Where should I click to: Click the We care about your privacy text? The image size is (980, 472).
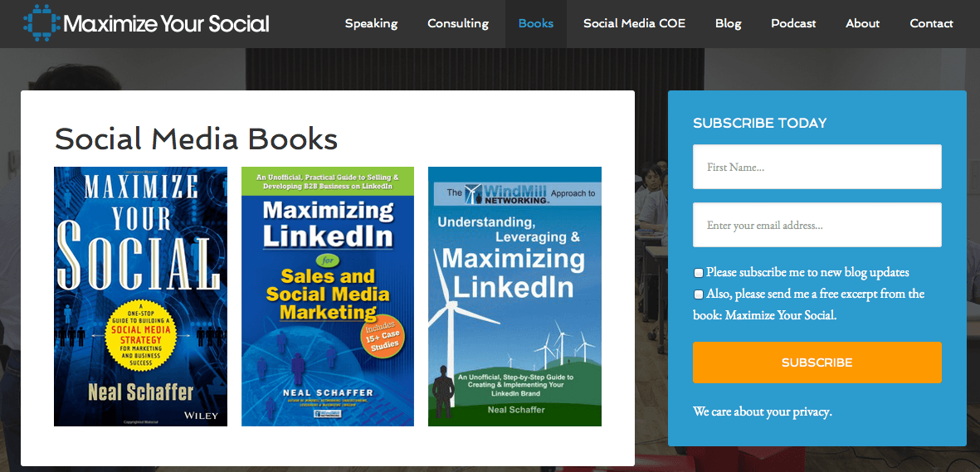pos(763,412)
